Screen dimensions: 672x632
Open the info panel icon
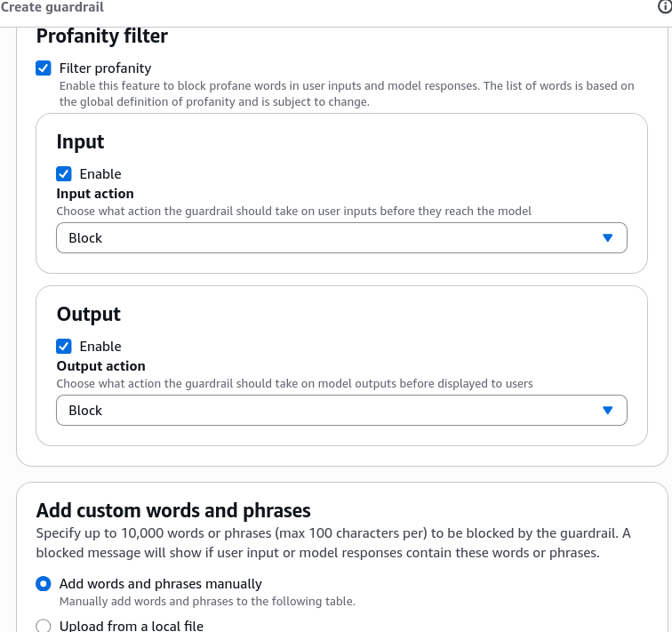[x=665, y=7]
